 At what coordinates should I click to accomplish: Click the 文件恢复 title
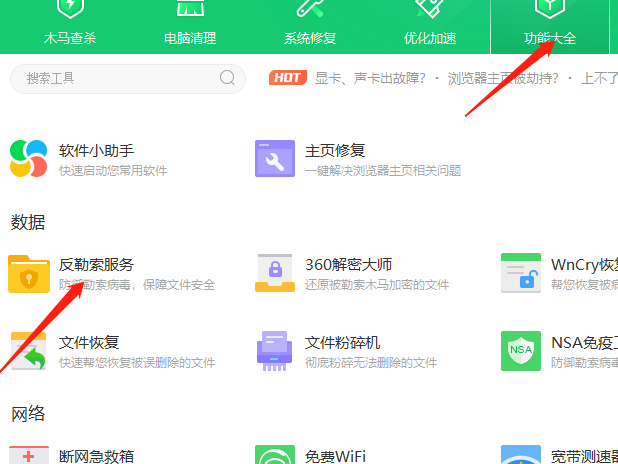click(89, 343)
